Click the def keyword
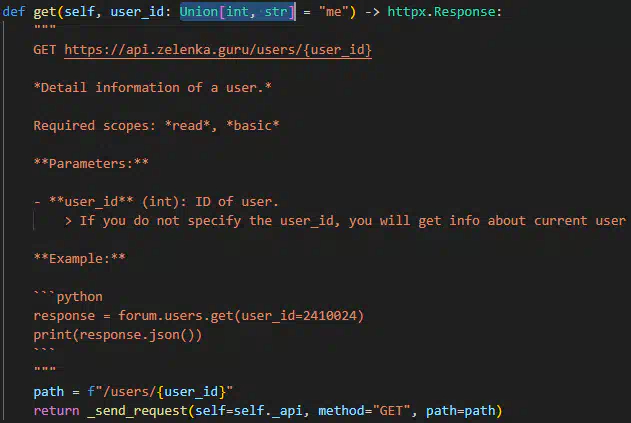631x423 pixels. 14,12
